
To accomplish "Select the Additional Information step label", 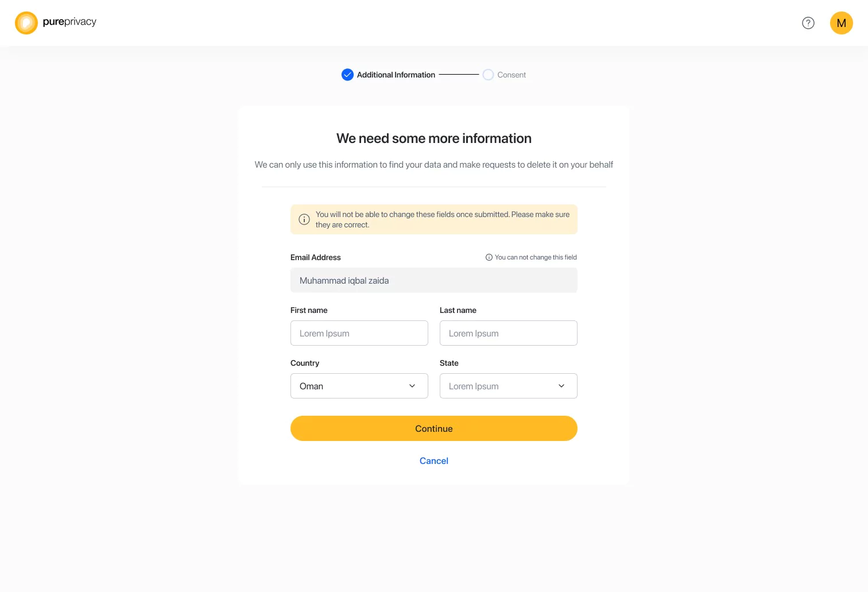I will click(396, 75).
